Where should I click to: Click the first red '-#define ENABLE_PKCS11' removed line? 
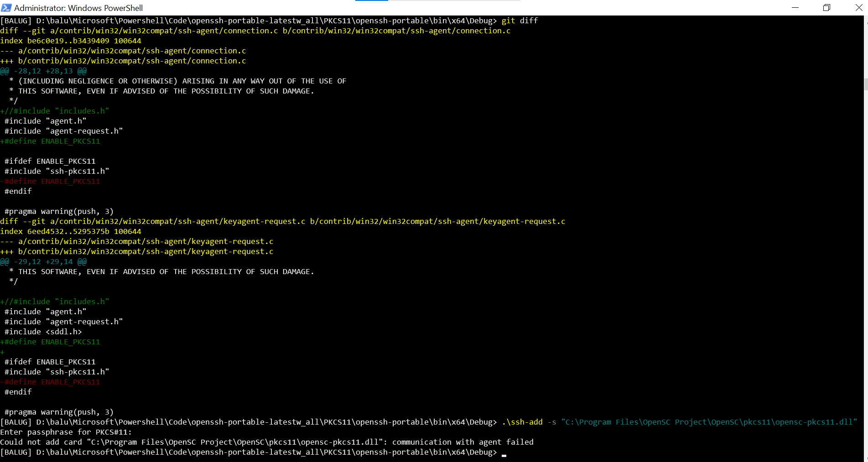(50, 181)
